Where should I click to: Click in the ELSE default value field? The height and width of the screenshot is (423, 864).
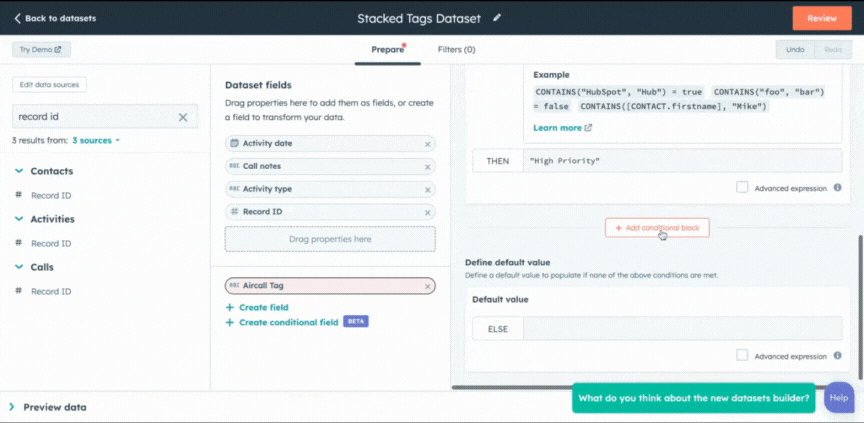(682, 329)
